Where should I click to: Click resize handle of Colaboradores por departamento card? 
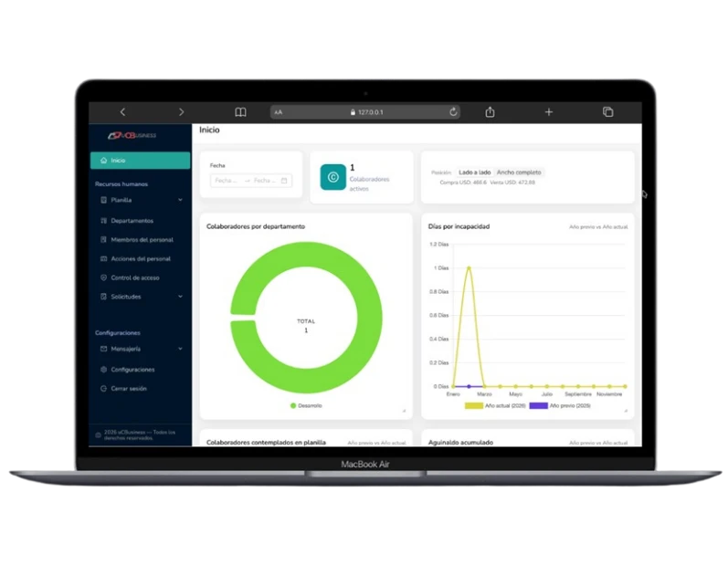coord(404,411)
